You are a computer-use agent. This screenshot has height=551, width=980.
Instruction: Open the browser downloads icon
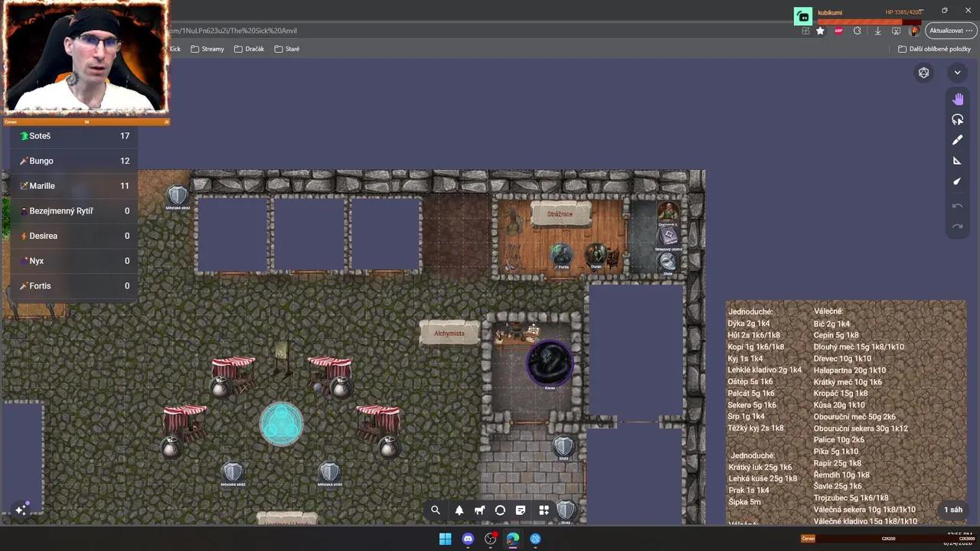coord(877,31)
